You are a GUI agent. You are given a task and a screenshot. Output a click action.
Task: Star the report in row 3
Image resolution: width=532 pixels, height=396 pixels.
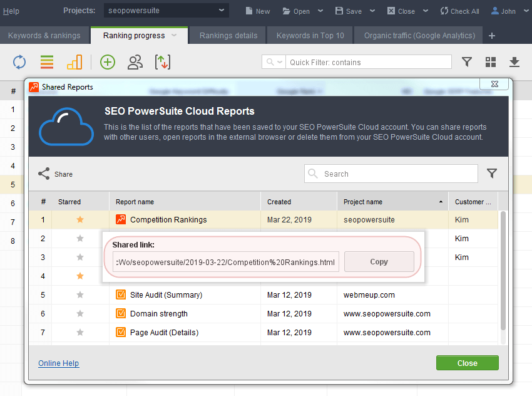click(x=80, y=257)
